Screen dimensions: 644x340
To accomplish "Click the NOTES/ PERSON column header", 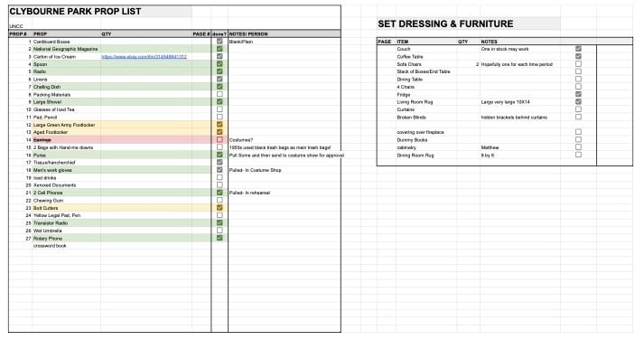I will 248,33.
